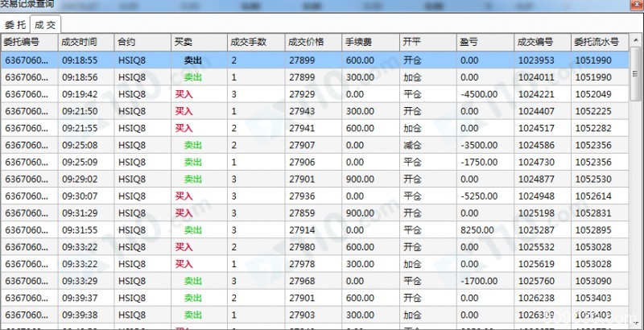Click the loss value -5250.00
The width and height of the screenshot is (644, 330).
[479, 196]
